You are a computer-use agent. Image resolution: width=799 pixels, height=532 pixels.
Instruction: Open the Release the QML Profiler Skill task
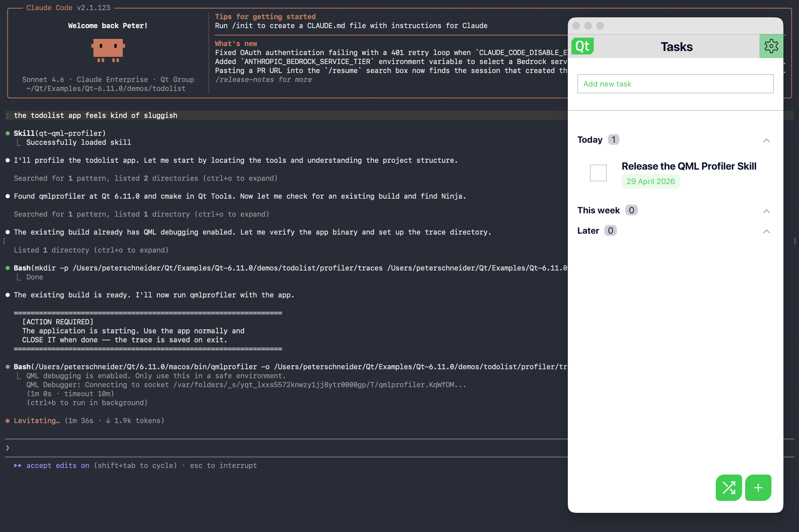688,166
